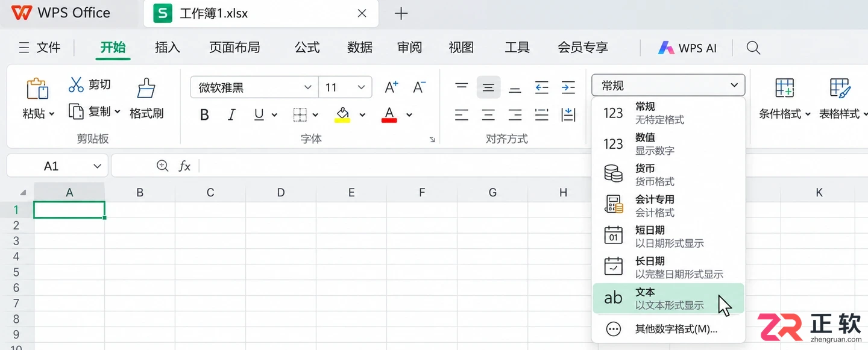Viewport: 868px width, 350px height.
Task: Align text to vertical middle
Action: pyautogui.click(x=488, y=87)
